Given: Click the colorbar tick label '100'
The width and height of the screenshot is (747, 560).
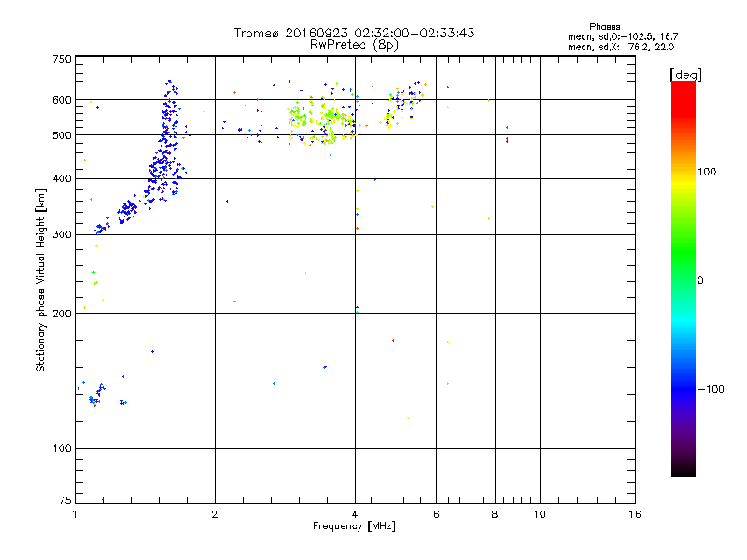Looking at the screenshot, I should [707, 172].
